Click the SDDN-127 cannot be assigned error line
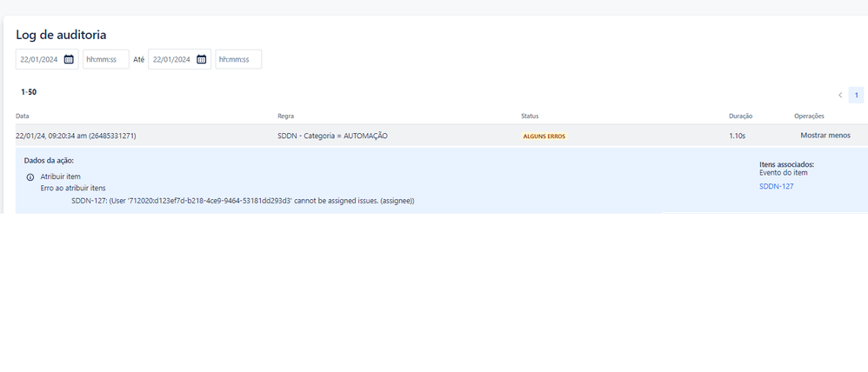868x372 pixels. pos(243,201)
